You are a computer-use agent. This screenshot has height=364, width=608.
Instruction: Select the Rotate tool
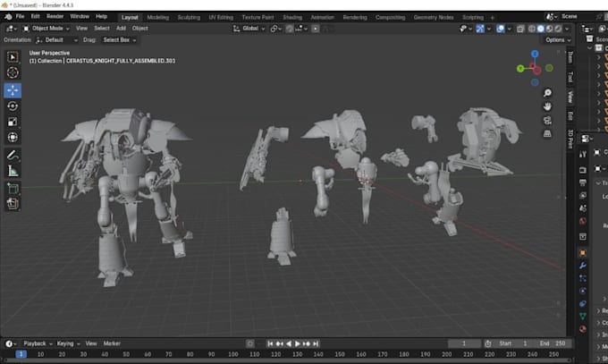(x=13, y=106)
